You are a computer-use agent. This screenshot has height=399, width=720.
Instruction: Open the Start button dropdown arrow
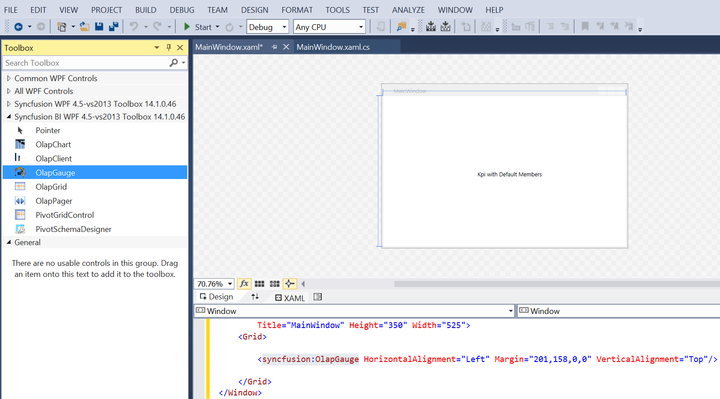[x=217, y=27]
